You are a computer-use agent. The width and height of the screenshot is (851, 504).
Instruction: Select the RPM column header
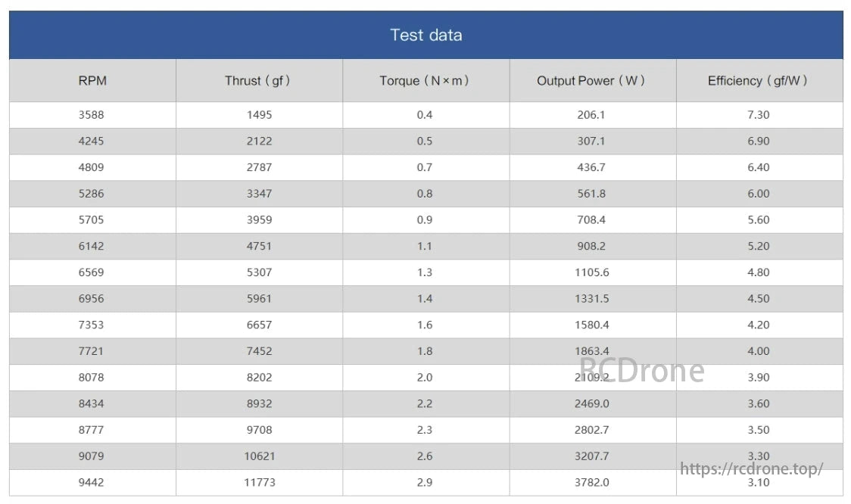click(x=92, y=81)
